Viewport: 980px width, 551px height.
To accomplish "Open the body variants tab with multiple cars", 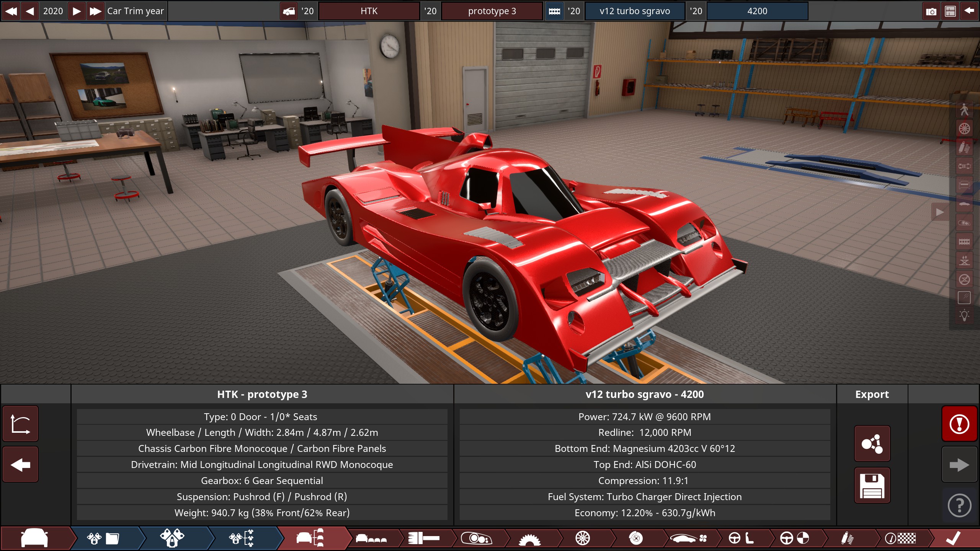I will (x=371, y=538).
